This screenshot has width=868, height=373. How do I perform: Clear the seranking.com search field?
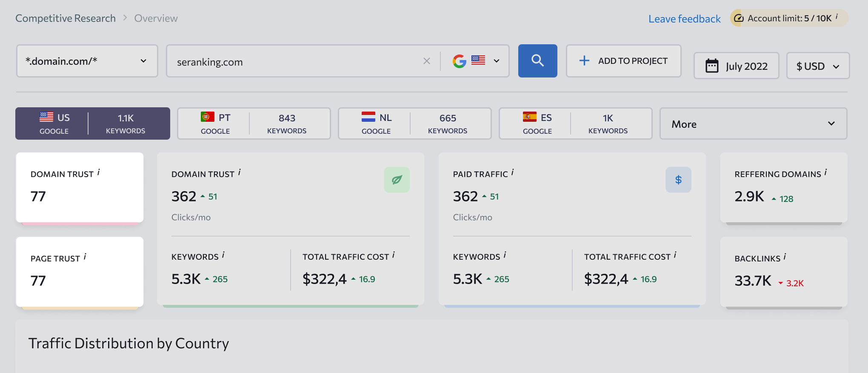(x=427, y=61)
